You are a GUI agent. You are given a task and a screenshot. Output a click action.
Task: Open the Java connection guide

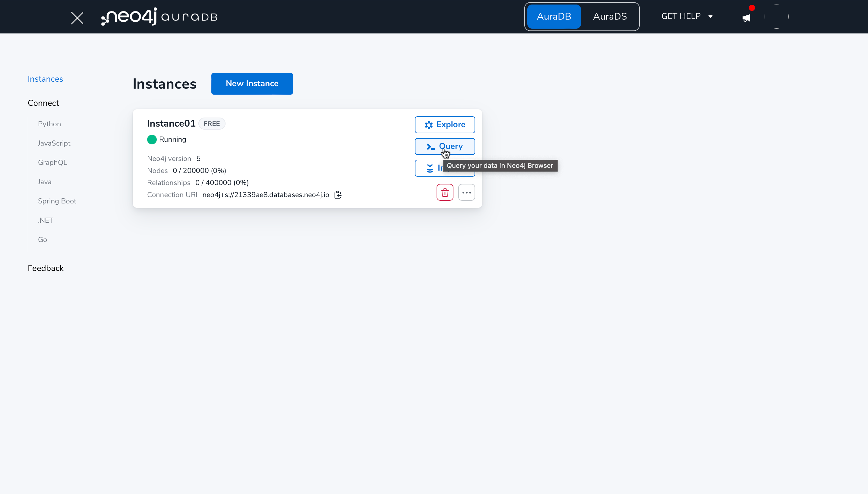tap(45, 182)
